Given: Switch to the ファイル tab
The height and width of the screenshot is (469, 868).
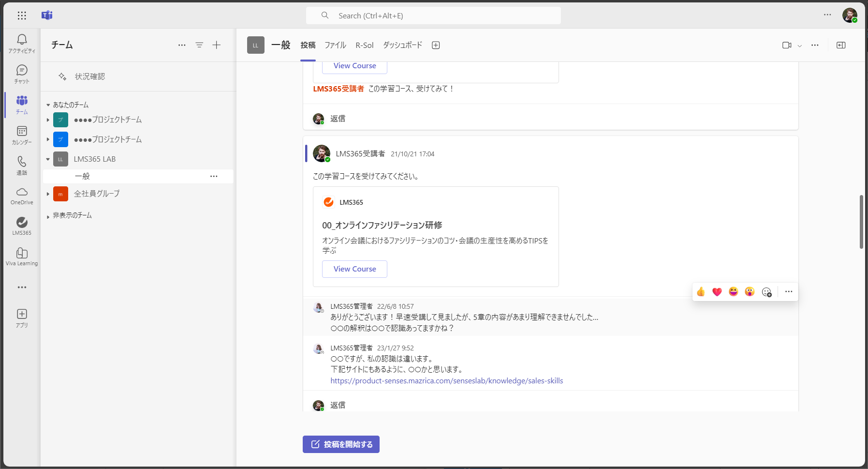Looking at the screenshot, I should 335,45.
